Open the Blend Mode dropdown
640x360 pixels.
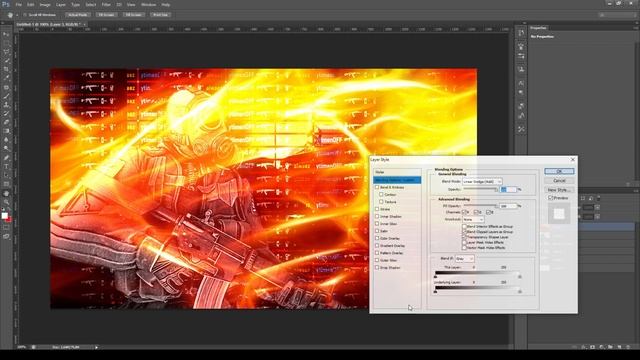click(x=482, y=181)
